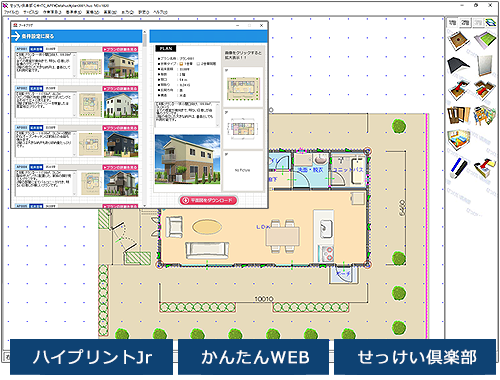Click pink plan details button for fourth plan

pos(120,167)
